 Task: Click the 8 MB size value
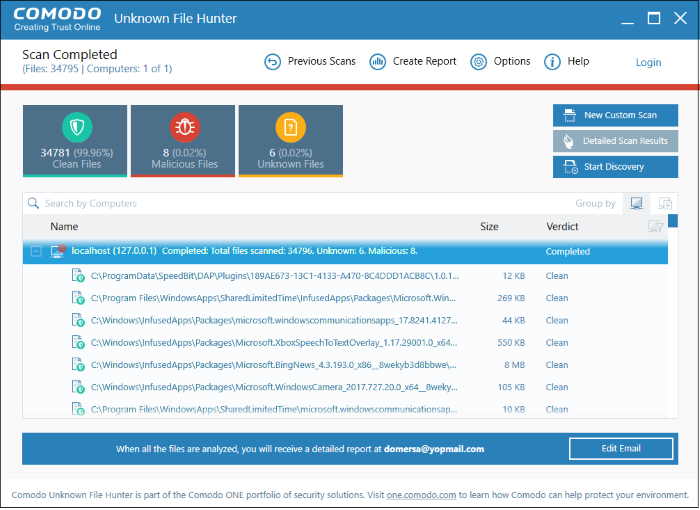tap(514, 365)
